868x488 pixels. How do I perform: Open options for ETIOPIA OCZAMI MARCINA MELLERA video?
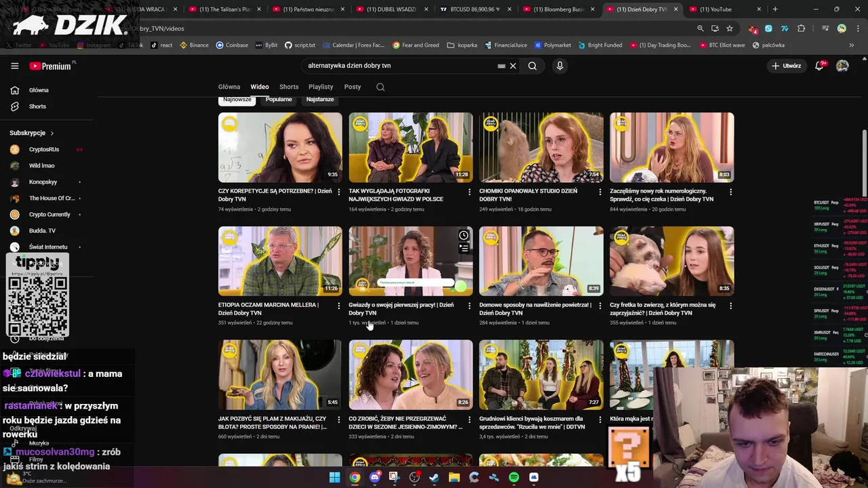tap(338, 306)
